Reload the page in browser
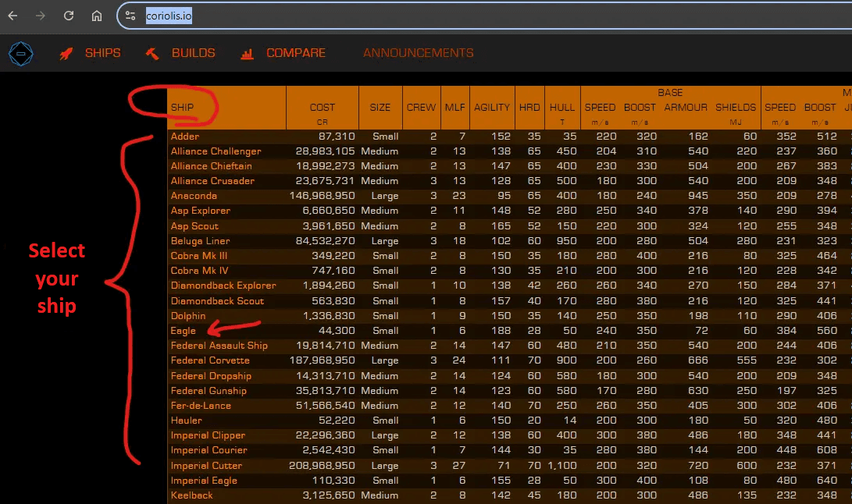Screen dimensions: 852x504 [x=69, y=16]
